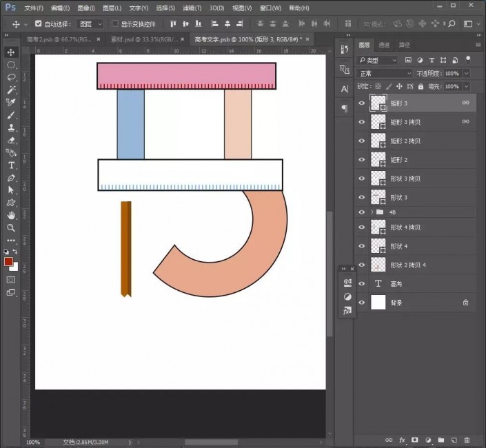Uncheck the Auto-Select checkbox
The height and width of the screenshot is (448, 486).
click(x=38, y=23)
